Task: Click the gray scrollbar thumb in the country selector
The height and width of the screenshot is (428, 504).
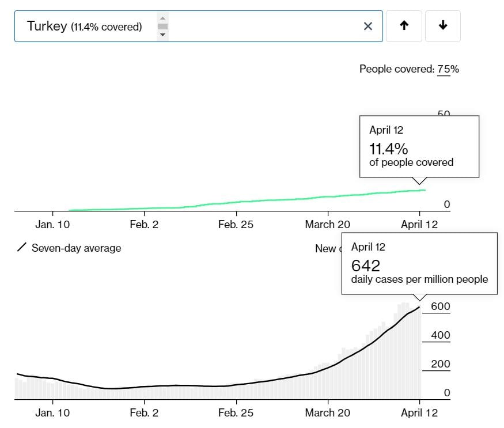Action: [x=162, y=26]
